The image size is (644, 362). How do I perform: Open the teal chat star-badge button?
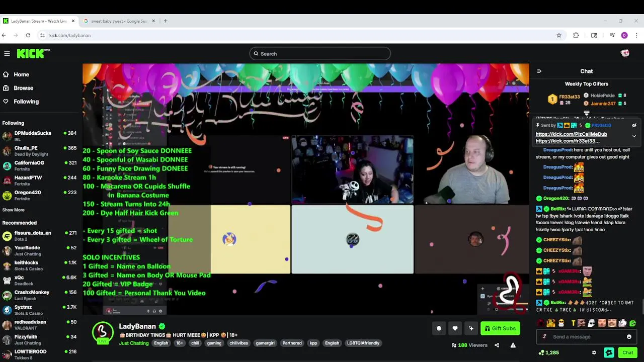pos(609,353)
